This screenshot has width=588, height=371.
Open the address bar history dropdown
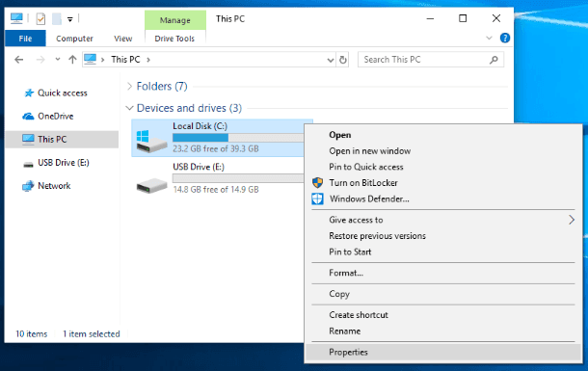coord(331,60)
